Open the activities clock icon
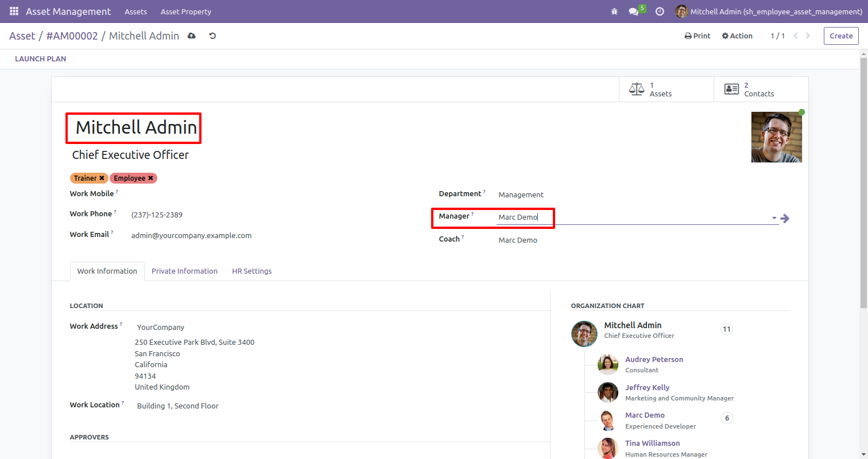Screen dimensions: 868x459 [x=660, y=11]
